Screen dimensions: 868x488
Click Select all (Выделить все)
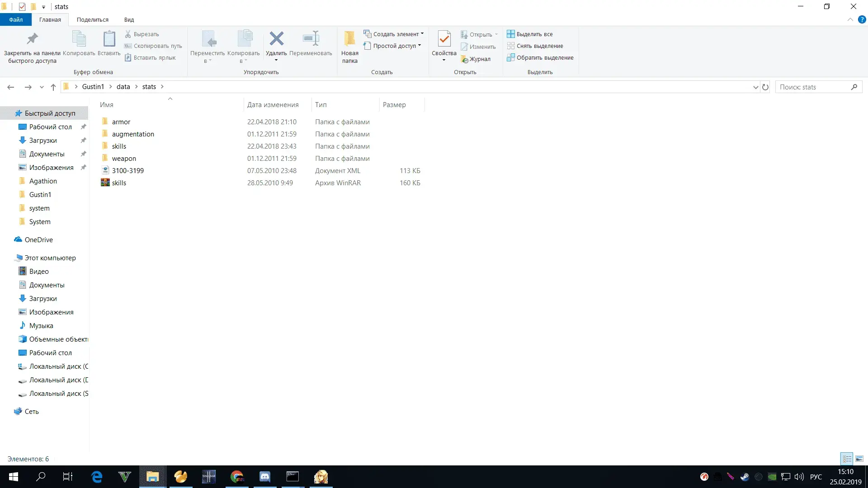click(x=530, y=34)
